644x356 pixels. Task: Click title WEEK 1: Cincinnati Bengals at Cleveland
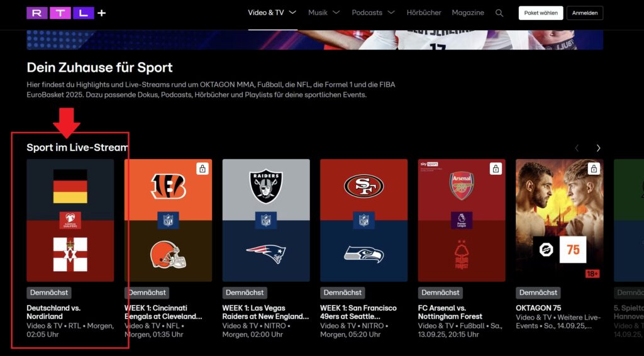(x=164, y=312)
